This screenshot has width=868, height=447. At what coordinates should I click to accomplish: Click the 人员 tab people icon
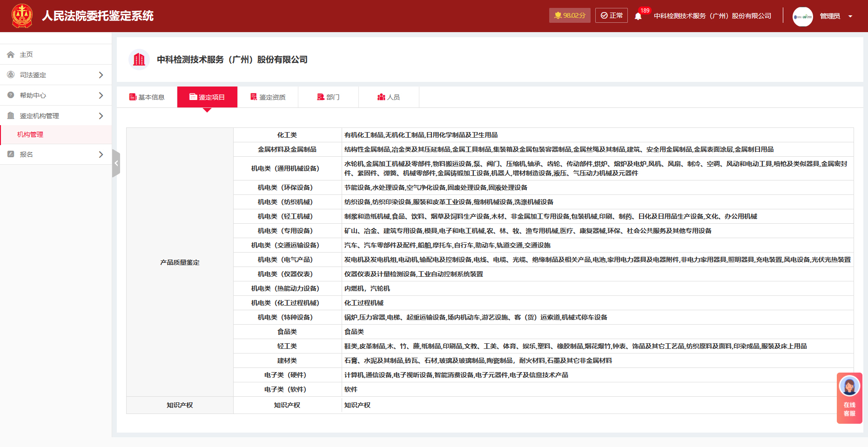(x=381, y=97)
